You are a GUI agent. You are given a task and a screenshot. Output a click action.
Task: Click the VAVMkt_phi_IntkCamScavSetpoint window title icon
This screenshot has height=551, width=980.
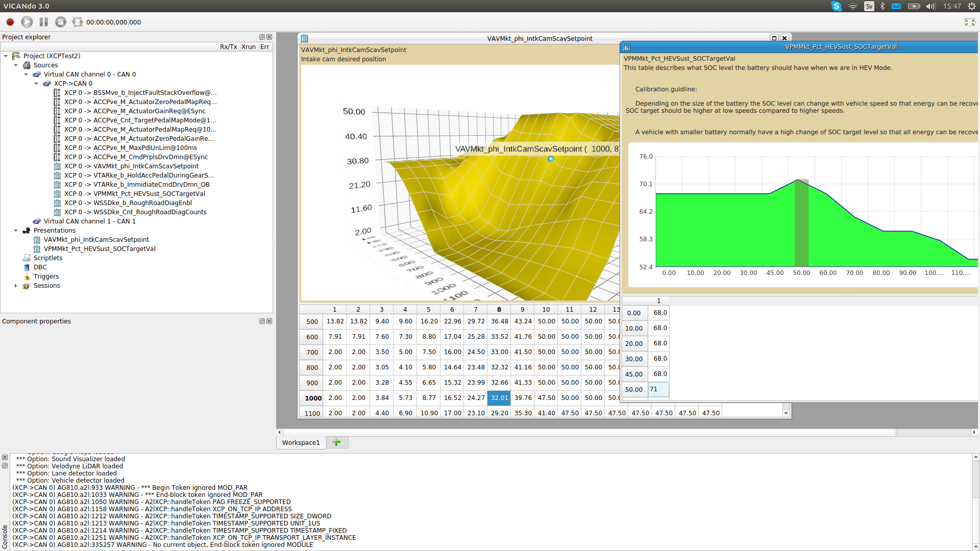tap(305, 38)
